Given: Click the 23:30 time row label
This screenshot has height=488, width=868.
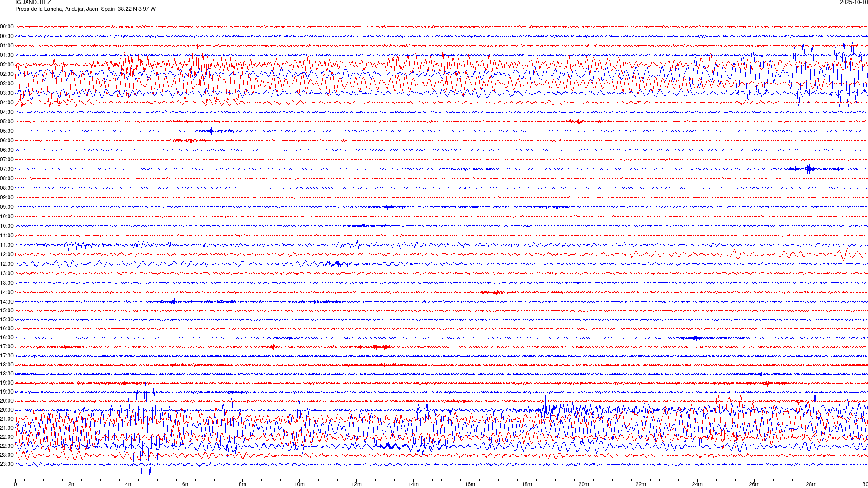Looking at the screenshot, I should click(x=7, y=464).
